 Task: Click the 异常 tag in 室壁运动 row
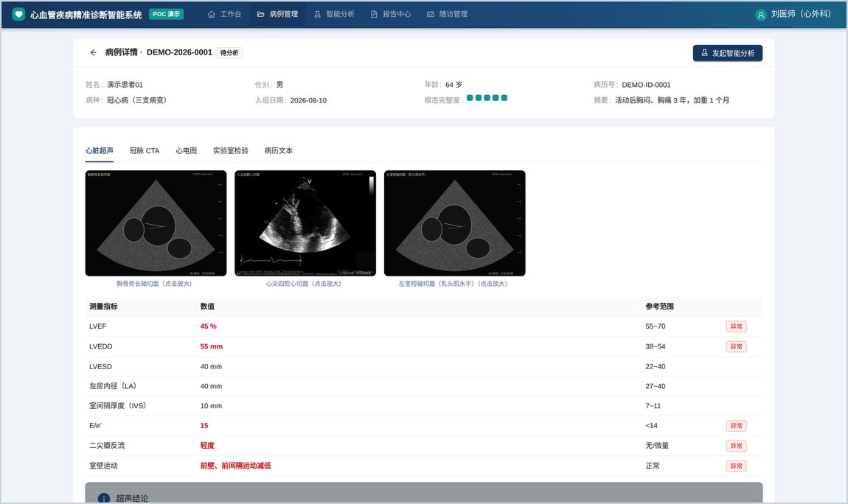[x=736, y=466]
